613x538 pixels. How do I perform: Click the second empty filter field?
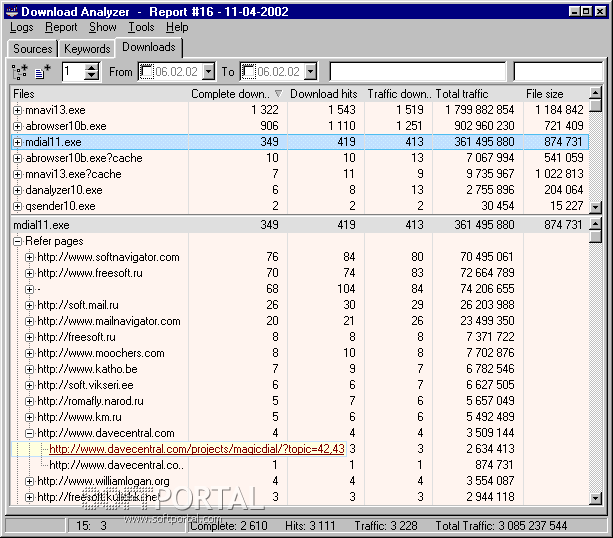558,72
